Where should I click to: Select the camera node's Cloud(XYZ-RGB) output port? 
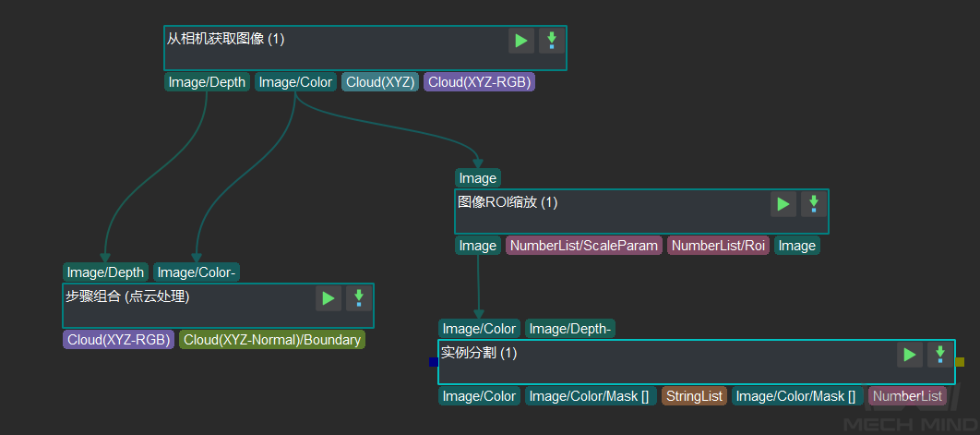point(479,82)
